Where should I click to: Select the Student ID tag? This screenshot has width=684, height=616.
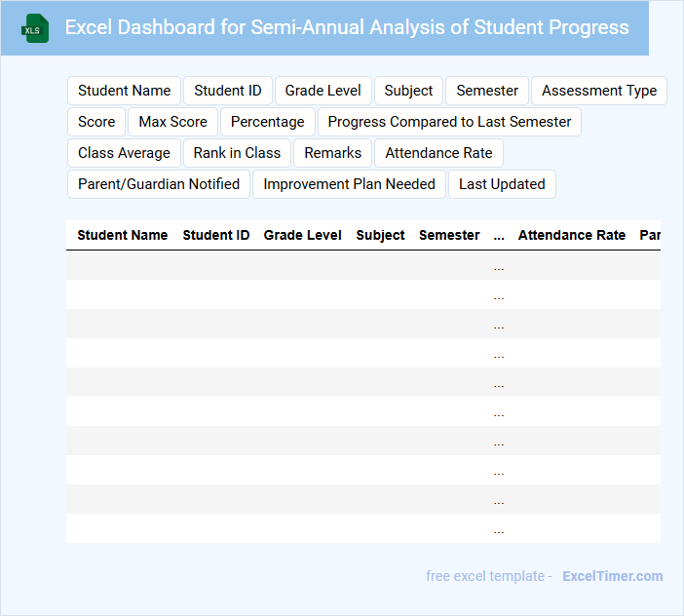tap(228, 91)
